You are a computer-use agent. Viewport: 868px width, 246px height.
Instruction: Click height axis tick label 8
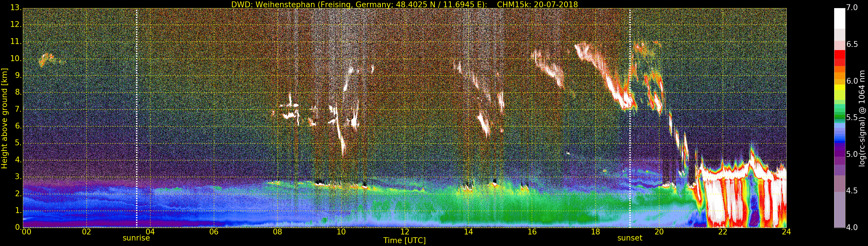(18, 92)
